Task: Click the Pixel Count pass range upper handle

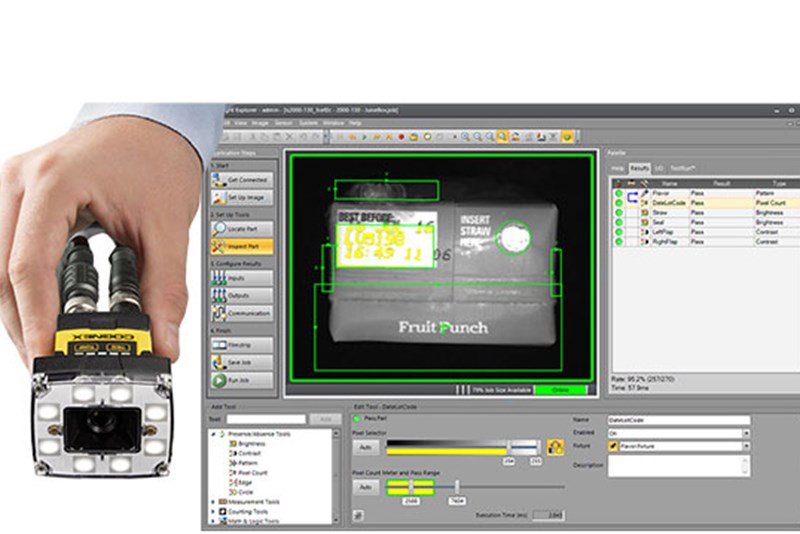Action: pos(457,487)
